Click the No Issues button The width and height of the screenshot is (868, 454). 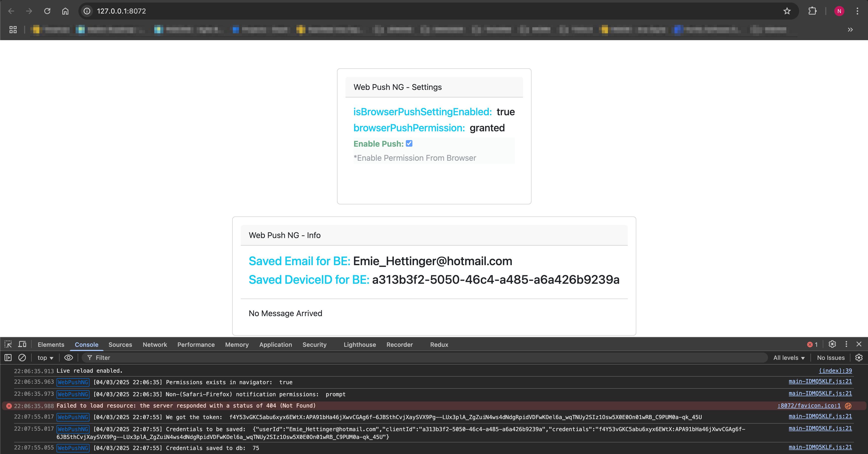(x=831, y=358)
